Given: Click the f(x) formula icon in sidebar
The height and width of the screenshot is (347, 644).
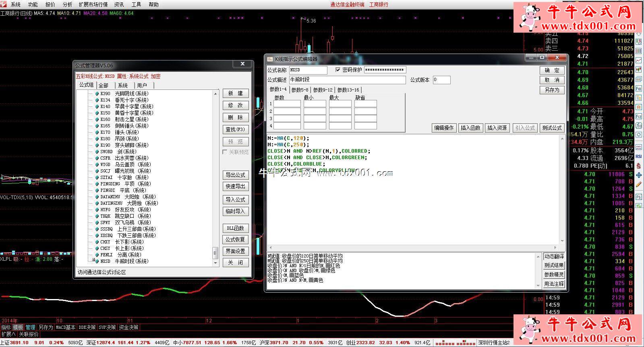Looking at the screenshot, I should 639,125.
